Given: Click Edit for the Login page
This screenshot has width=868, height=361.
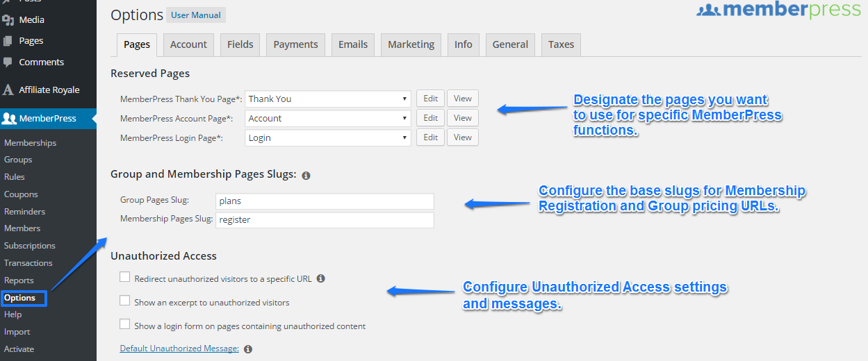Looking at the screenshot, I should (x=431, y=137).
